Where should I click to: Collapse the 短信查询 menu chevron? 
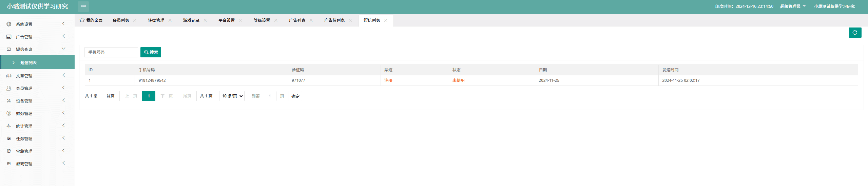click(x=63, y=49)
